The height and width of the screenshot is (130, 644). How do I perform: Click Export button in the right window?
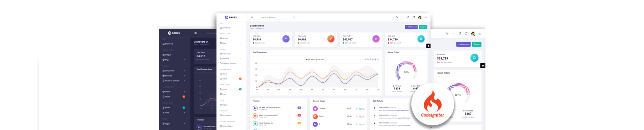[x=477, y=44]
